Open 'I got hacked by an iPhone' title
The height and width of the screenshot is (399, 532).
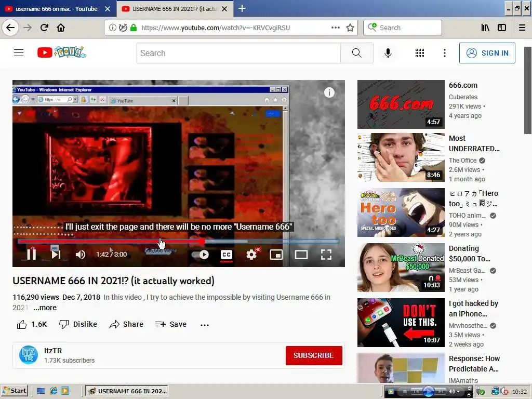473,309
